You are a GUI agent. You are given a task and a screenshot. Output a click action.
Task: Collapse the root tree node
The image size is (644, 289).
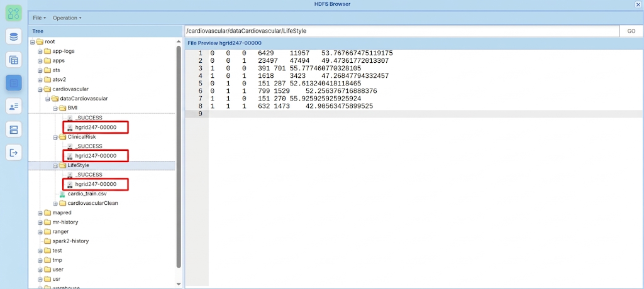click(x=33, y=42)
